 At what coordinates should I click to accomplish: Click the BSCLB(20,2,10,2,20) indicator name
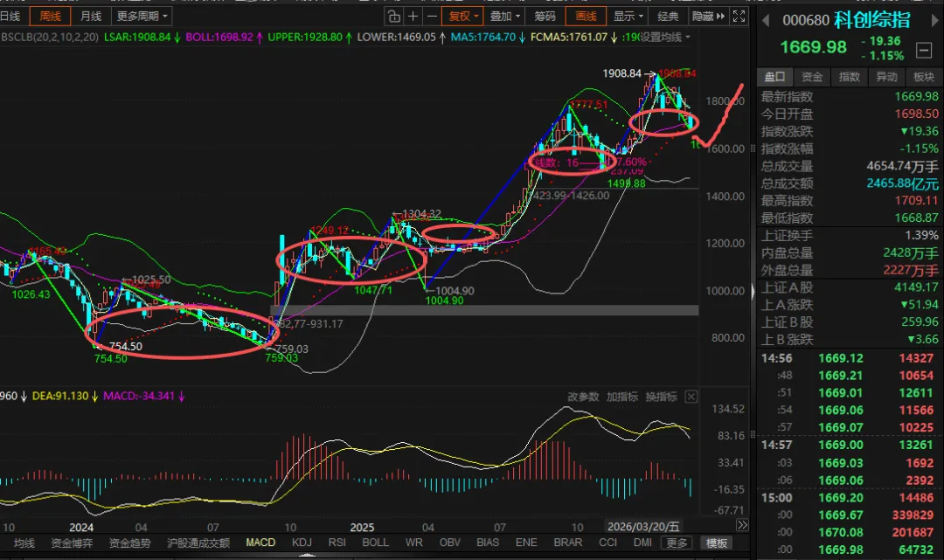tap(50, 38)
